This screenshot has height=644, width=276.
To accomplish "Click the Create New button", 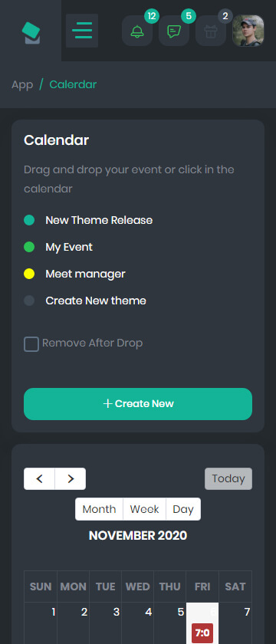I will (138, 404).
